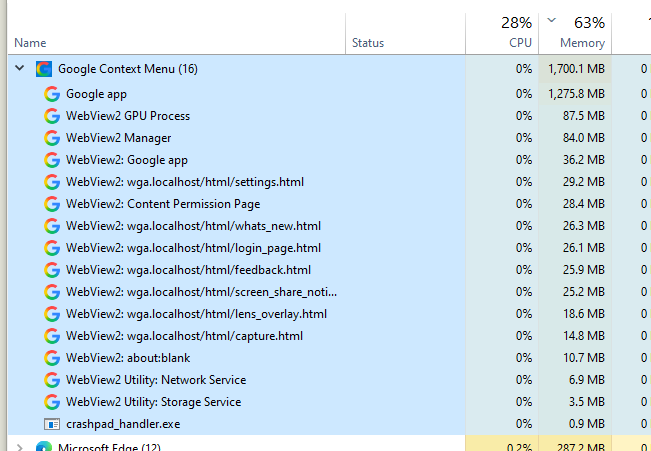
Task: Collapse the Google Context Menu process group
Action: [20, 68]
